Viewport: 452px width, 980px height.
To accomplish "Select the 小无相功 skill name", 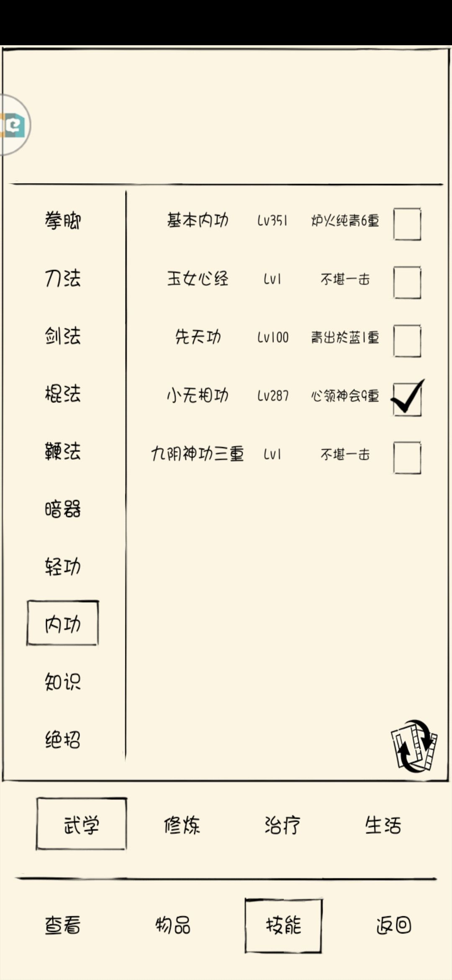I will pyautogui.click(x=198, y=395).
